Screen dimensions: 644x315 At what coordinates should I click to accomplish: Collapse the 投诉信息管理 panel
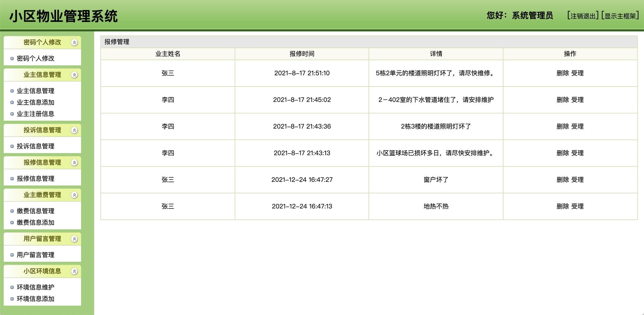[74, 130]
